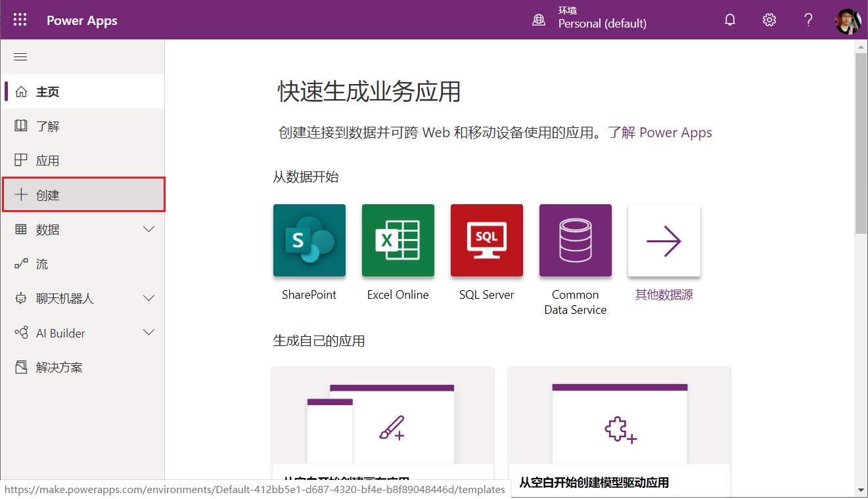The image size is (868, 499).
Task: Open notifications bell icon
Action: (730, 20)
